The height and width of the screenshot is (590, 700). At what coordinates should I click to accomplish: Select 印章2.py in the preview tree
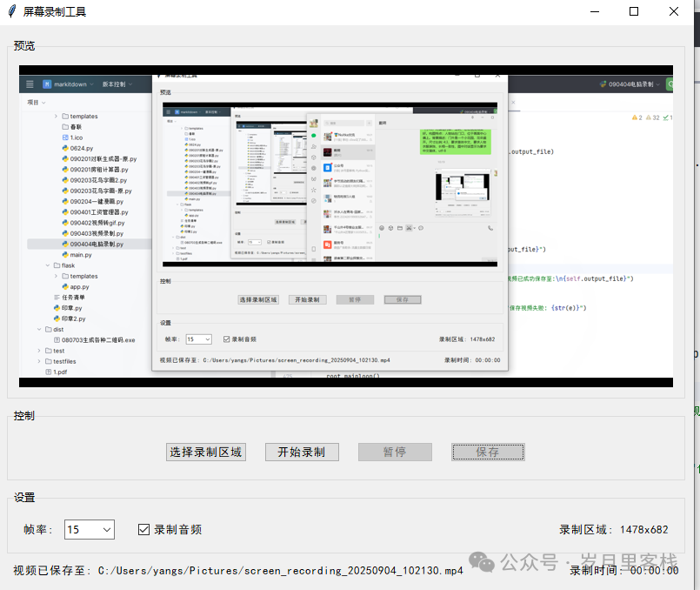[70, 318]
